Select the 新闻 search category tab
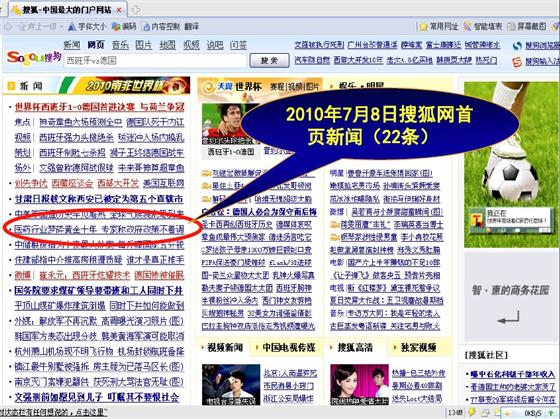The image size is (560, 419). pos(72,45)
